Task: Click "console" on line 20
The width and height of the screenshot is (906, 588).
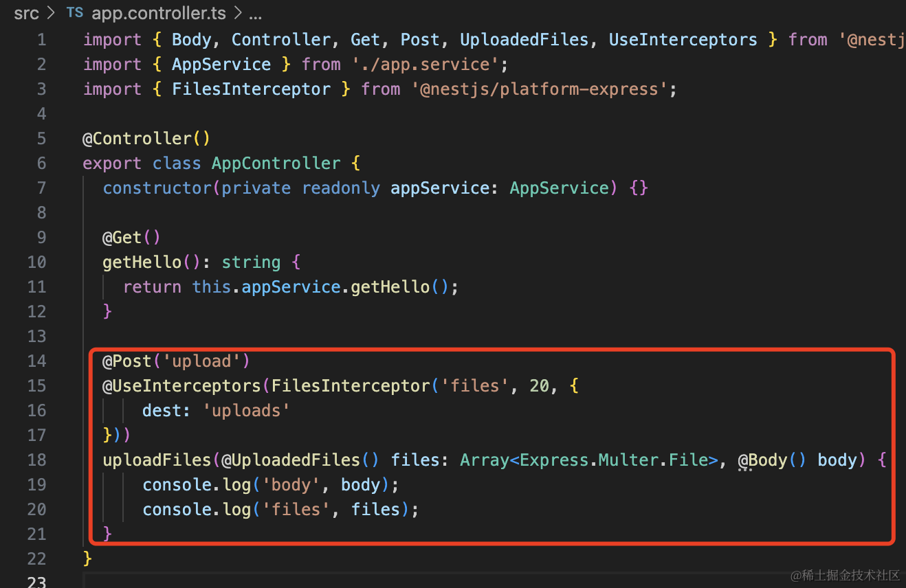Action: click(177, 510)
